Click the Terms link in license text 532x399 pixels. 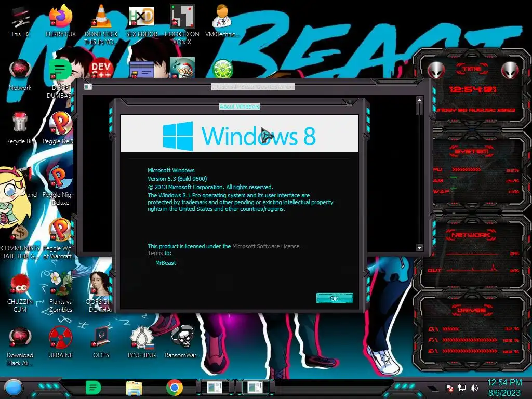tap(155, 253)
